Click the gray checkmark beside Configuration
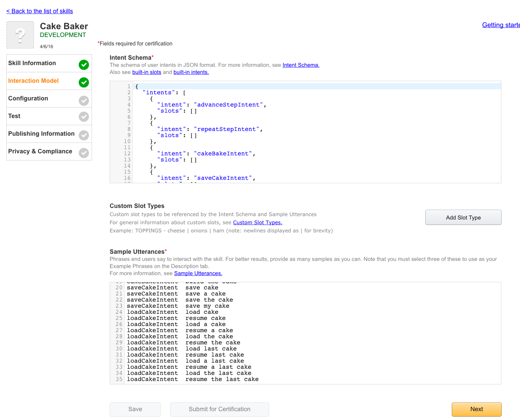This screenshot has width=520, height=420. pos(84,100)
